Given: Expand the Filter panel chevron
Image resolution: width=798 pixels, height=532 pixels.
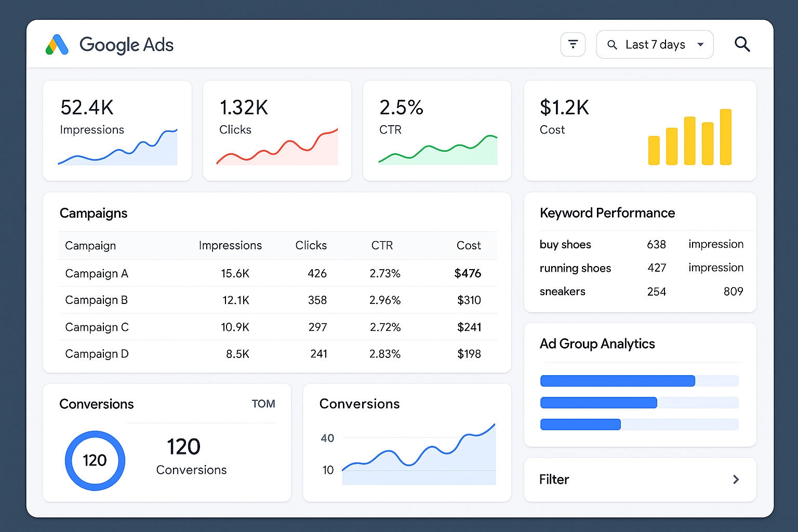Looking at the screenshot, I should tap(736, 480).
